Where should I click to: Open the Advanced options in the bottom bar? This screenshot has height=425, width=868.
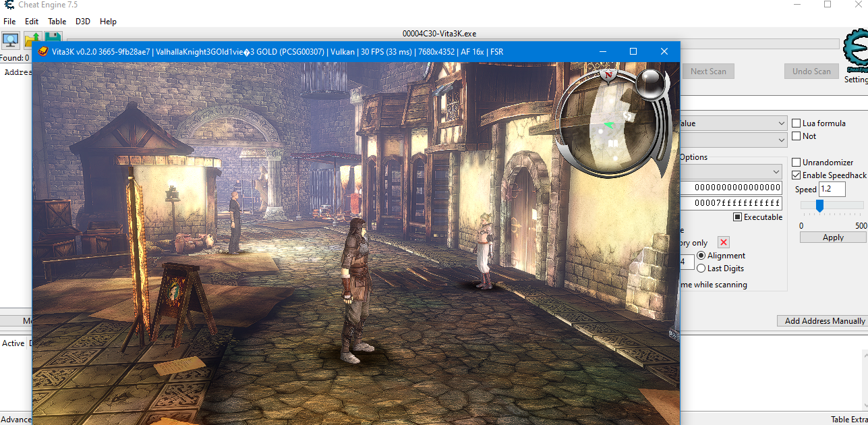16,420
